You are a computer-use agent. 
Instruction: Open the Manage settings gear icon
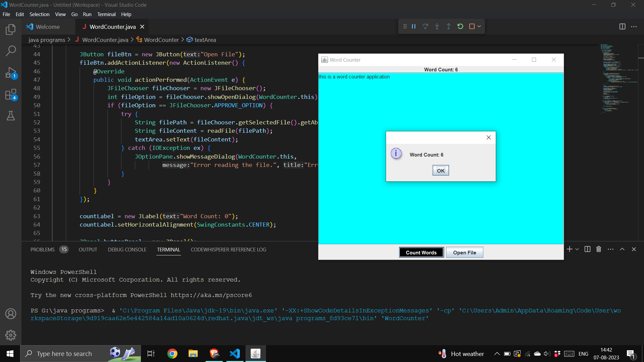[10, 335]
